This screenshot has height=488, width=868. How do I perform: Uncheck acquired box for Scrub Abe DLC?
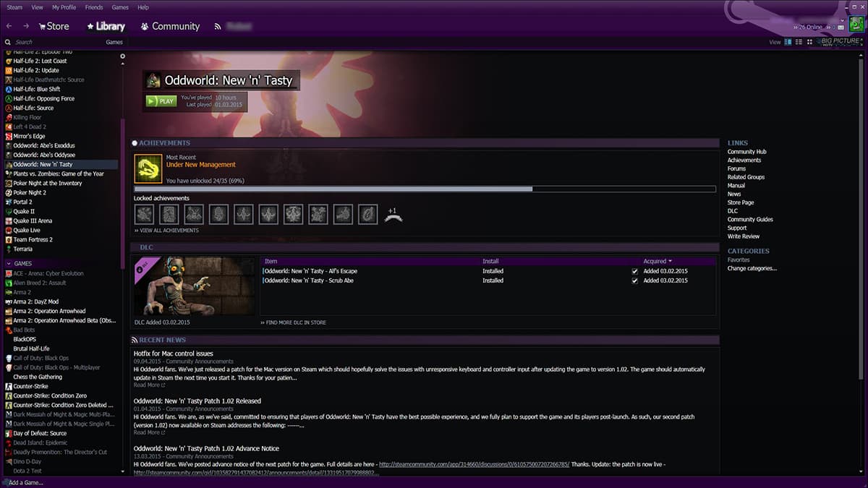(x=634, y=281)
